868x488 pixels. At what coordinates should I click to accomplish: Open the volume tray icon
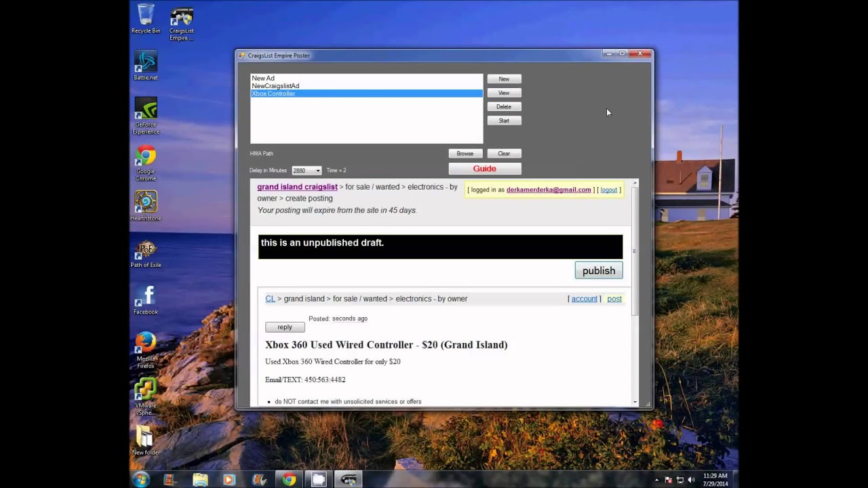(x=691, y=480)
